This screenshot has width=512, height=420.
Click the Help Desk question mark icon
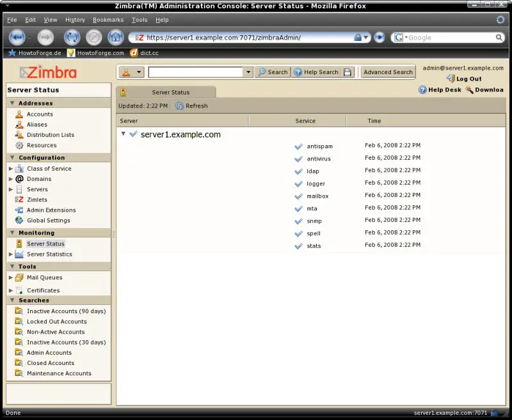[422, 89]
